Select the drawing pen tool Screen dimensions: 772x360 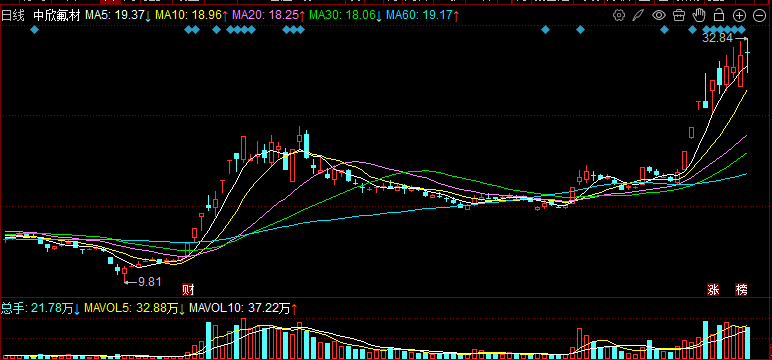[x=639, y=15]
